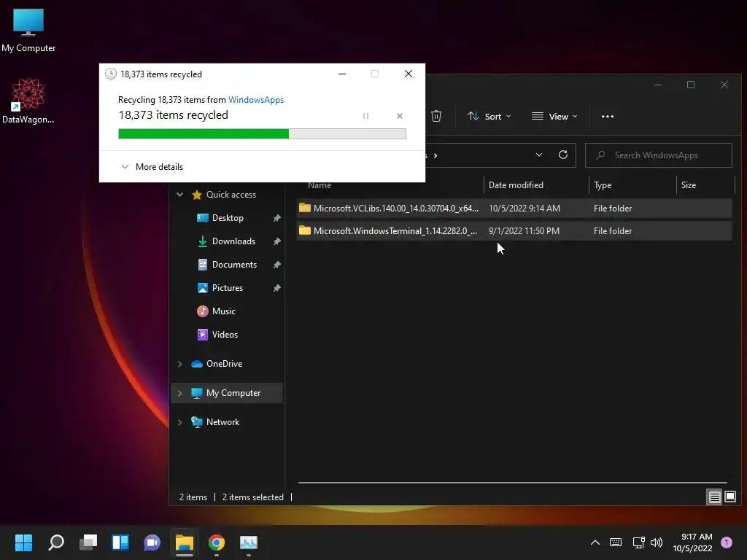Click File Explorer in the taskbar
Image resolution: width=747 pixels, height=560 pixels.
(x=185, y=542)
